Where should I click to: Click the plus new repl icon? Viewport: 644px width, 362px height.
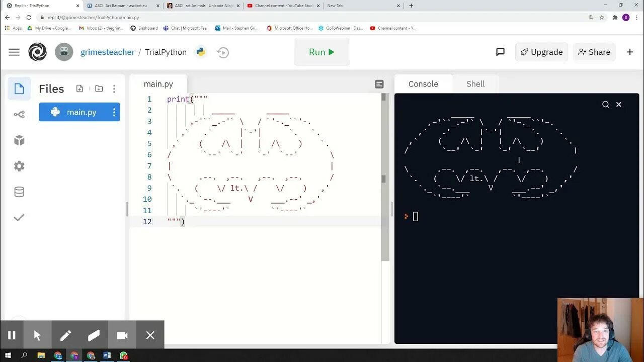point(630,52)
